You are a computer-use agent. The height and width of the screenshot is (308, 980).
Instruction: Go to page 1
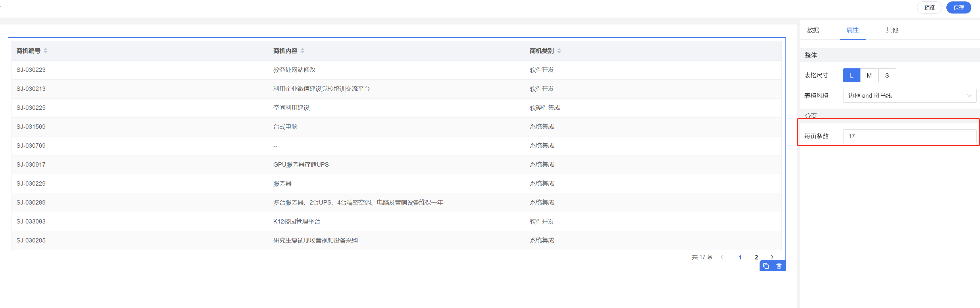740,257
